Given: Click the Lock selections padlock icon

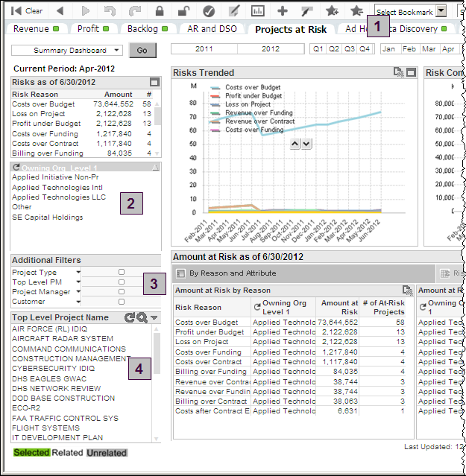Looking at the screenshot, I should [x=160, y=11].
